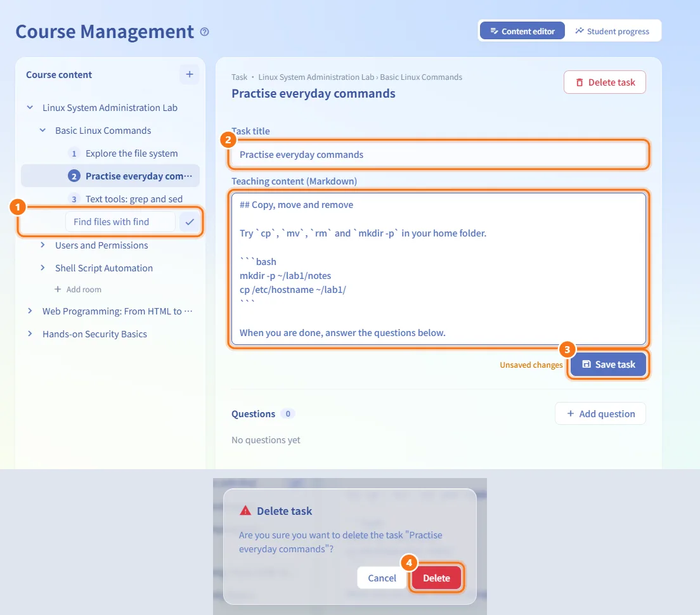The height and width of the screenshot is (615, 700).
Task: Click the Linux System Administration Lab breadcrumb
Action: pos(316,77)
